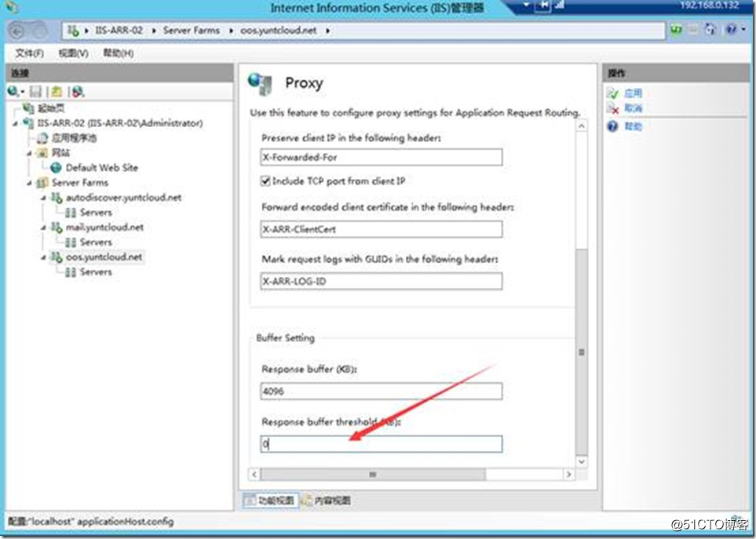Open the Help (帮助) menu
Image resolution: width=756 pixels, height=539 pixels.
pos(118,53)
